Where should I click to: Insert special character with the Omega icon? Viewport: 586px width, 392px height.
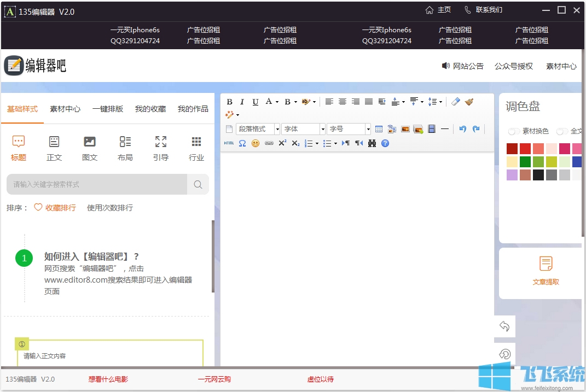pyautogui.click(x=242, y=143)
